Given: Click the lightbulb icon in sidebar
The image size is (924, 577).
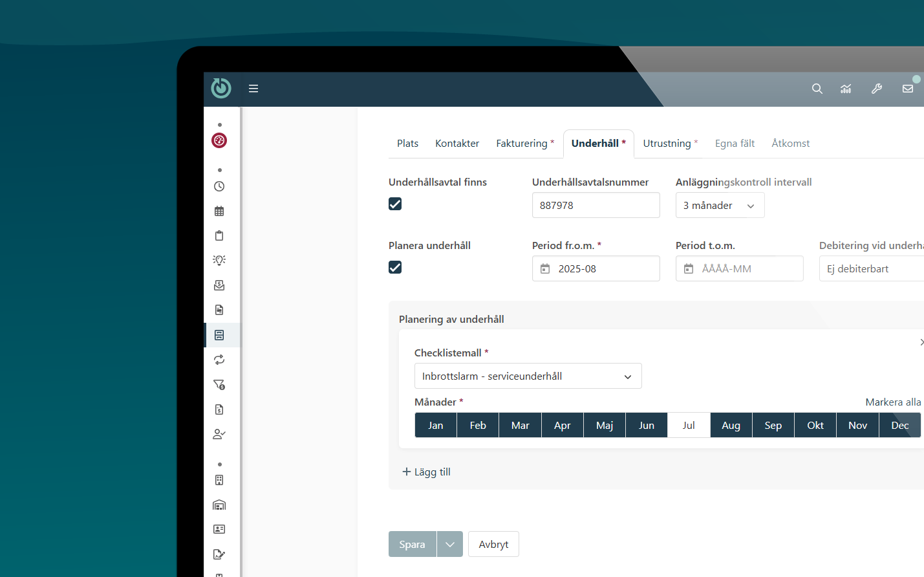Looking at the screenshot, I should (x=219, y=260).
